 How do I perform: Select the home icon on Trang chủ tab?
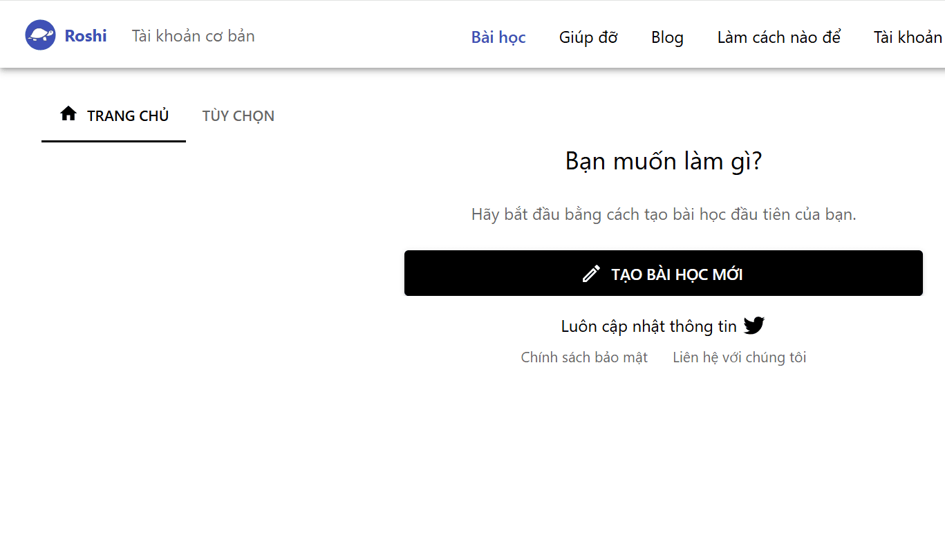pyautogui.click(x=68, y=114)
